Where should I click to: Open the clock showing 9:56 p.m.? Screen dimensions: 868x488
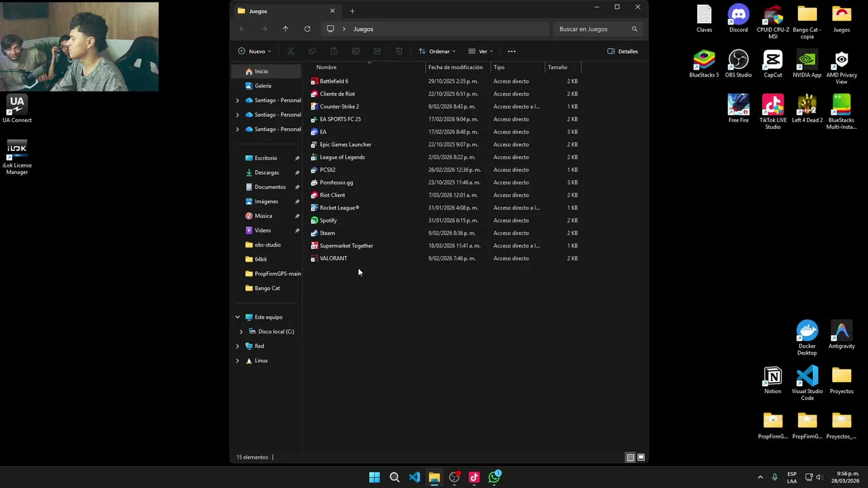click(845, 477)
